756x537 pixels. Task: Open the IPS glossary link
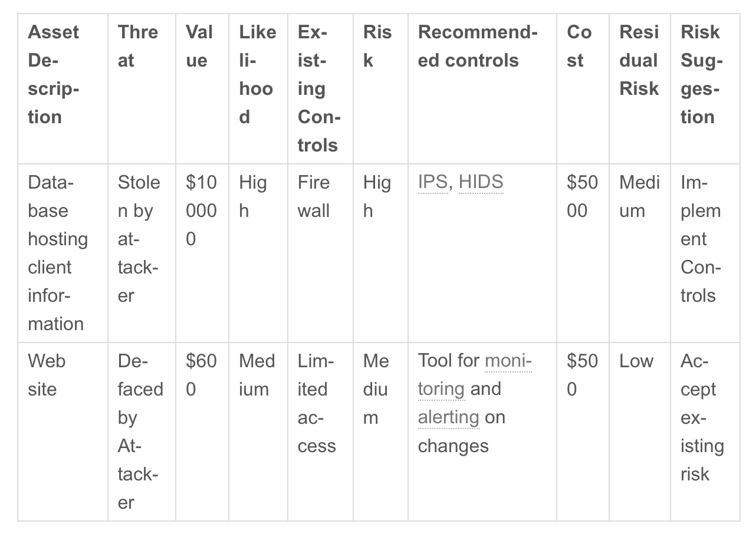432,183
